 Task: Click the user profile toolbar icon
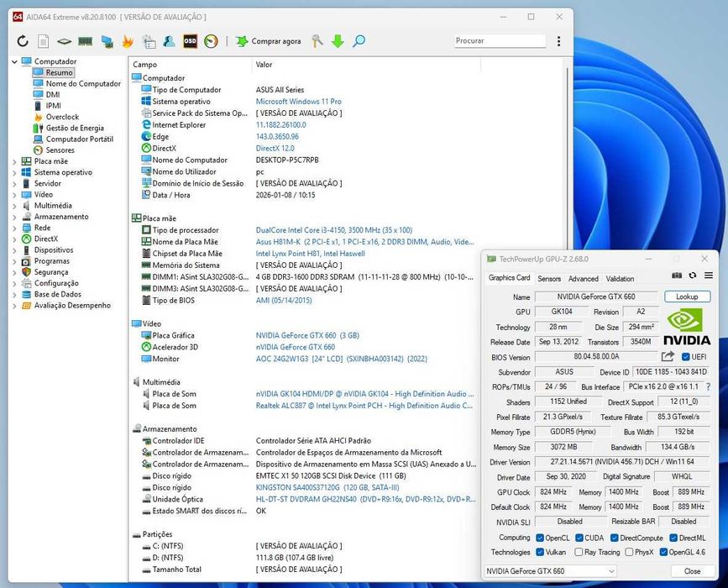pos(169,41)
